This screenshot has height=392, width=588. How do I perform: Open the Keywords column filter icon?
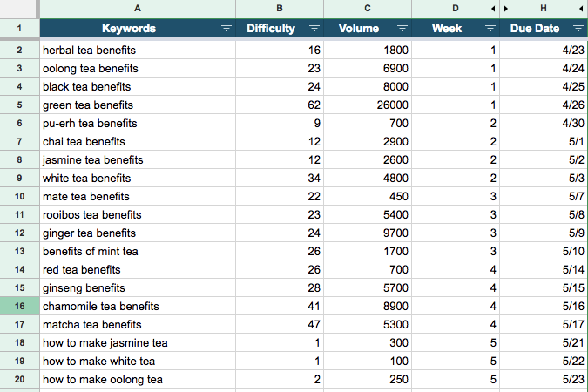[x=226, y=28]
